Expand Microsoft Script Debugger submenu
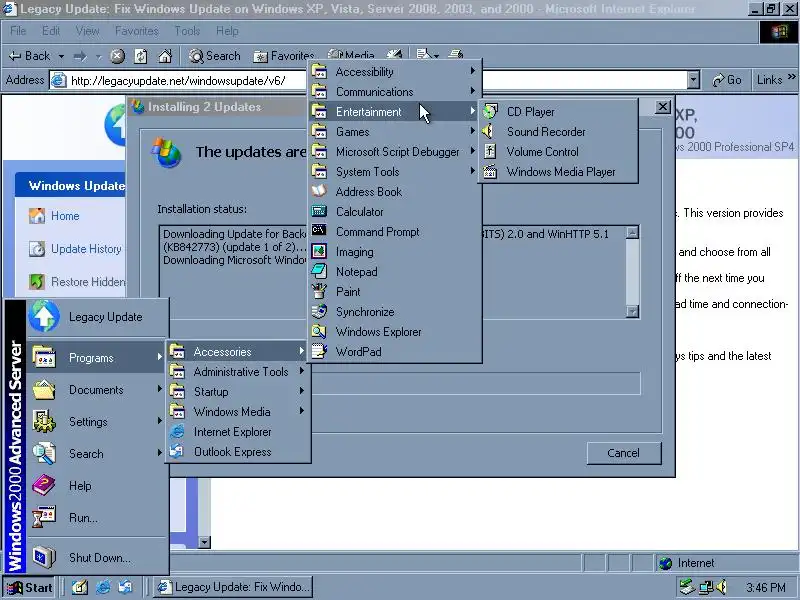This screenshot has height=600, width=800. [395, 152]
